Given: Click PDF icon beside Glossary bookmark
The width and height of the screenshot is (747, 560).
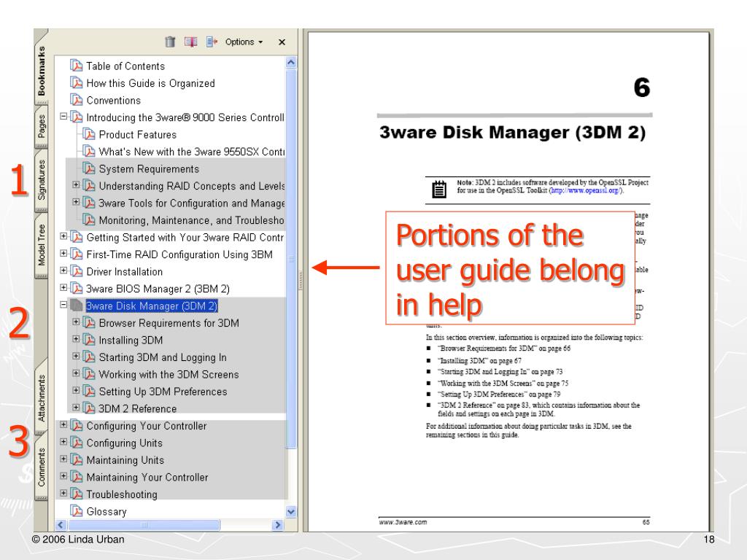Looking at the screenshot, I should pos(76,511).
